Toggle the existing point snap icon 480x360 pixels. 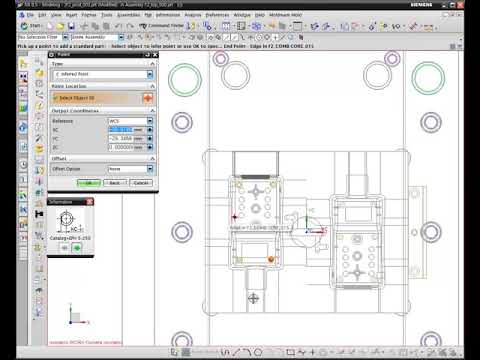[x=276, y=37]
